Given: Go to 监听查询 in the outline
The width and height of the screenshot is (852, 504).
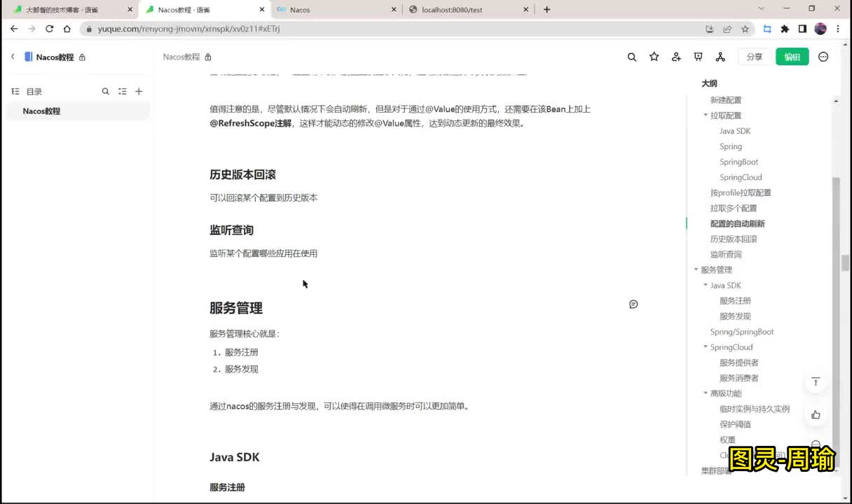Looking at the screenshot, I should (x=726, y=254).
